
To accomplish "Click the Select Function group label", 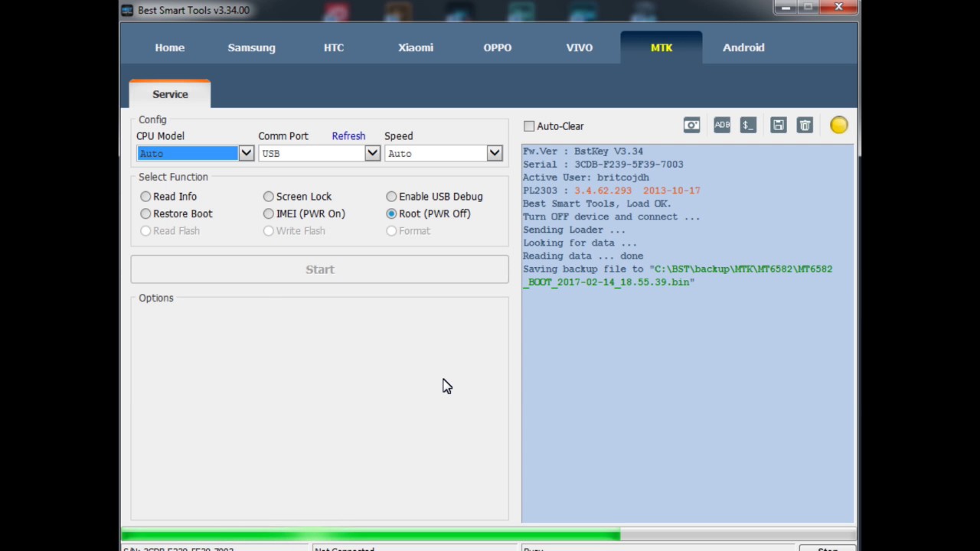I will [173, 177].
